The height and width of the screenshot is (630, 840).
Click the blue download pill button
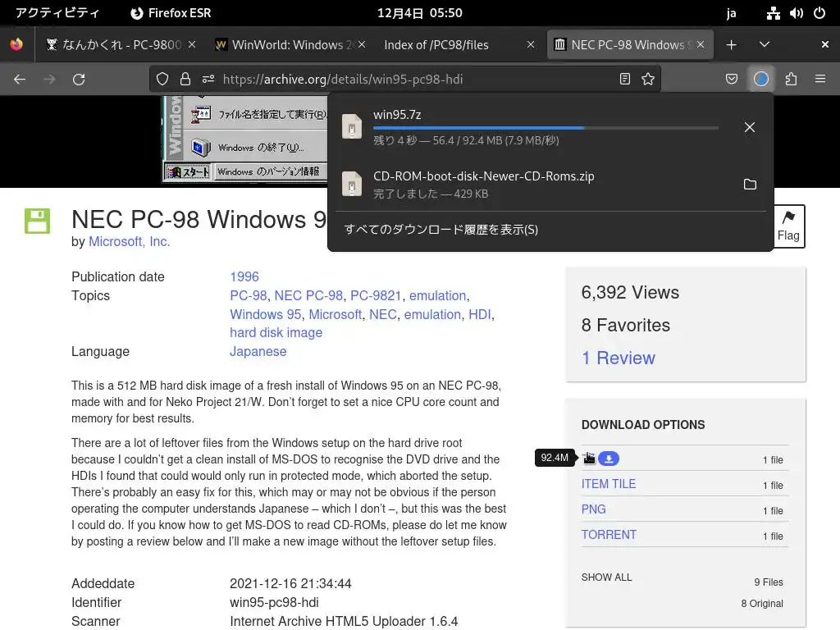[x=609, y=459]
